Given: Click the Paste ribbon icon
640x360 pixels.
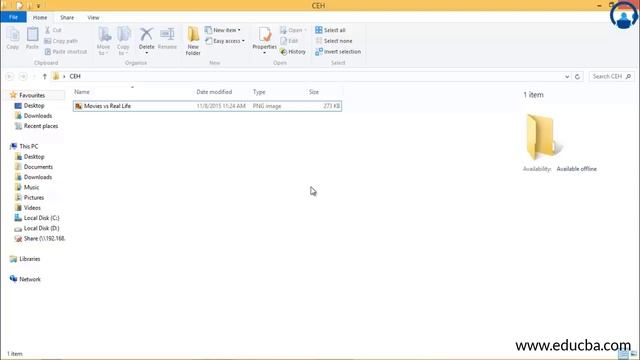Looking at the screenshot, I should pos(32,38).
